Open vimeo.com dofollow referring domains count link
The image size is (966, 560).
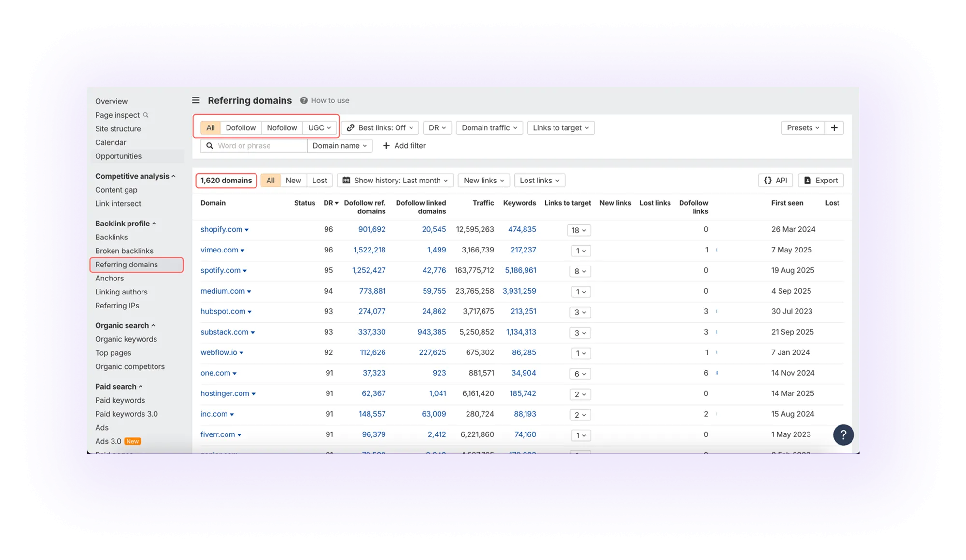371,250
